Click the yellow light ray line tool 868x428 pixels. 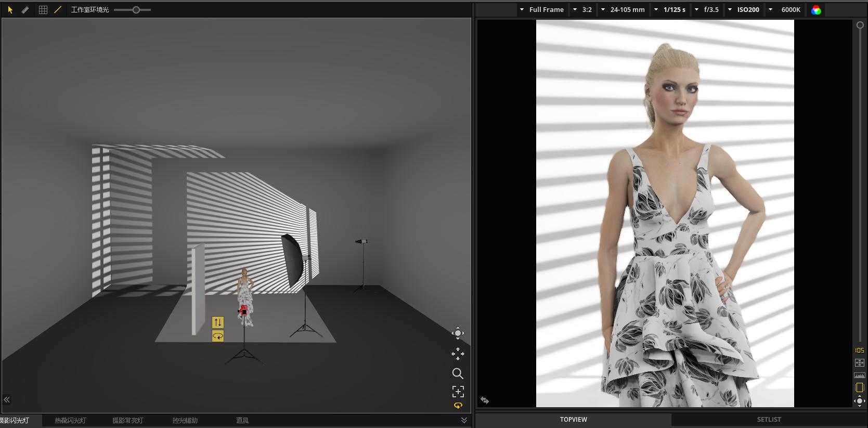tap(58, 9)
